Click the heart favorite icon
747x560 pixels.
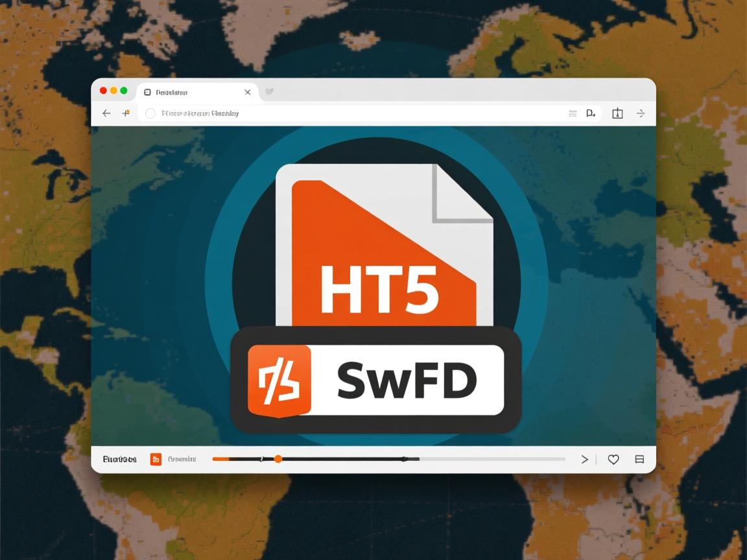pyautogui.click(x=613, y=459)
